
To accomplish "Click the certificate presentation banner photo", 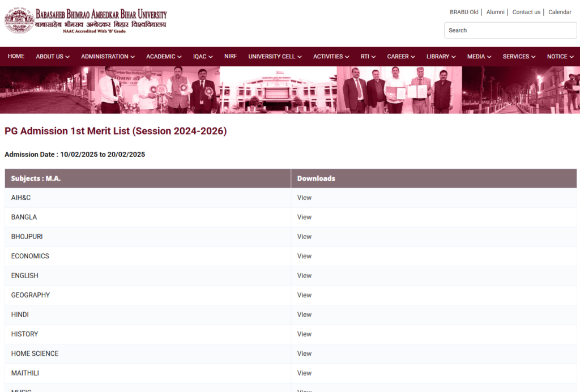I will [399, 90].
